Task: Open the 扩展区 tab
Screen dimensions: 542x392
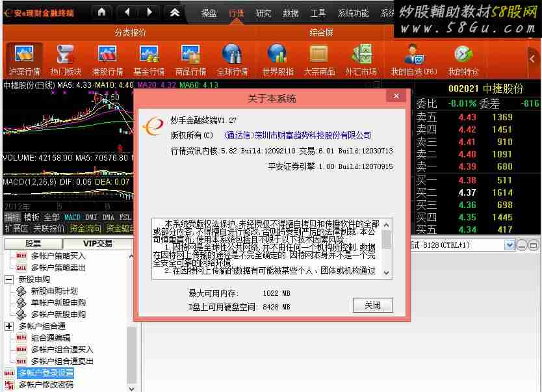Action: (16, 228)
